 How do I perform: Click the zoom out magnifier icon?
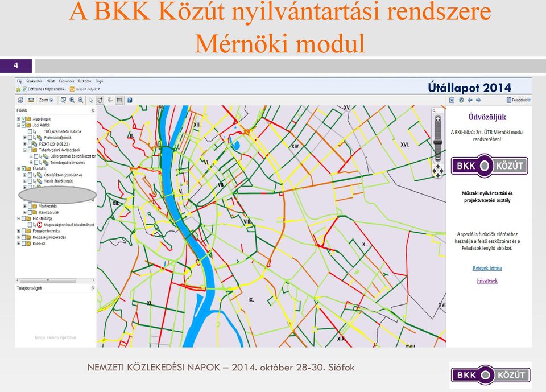coord(81,100)
